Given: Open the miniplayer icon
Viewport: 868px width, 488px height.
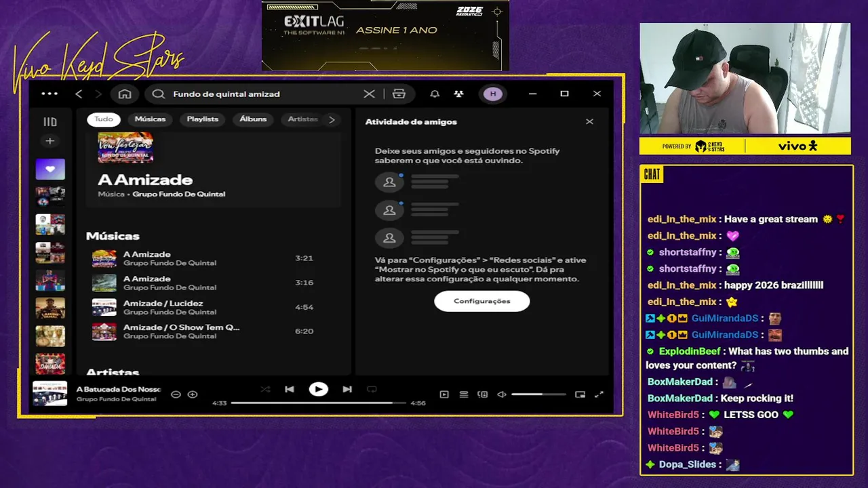Looking at the screenshot, I should 580,394.
